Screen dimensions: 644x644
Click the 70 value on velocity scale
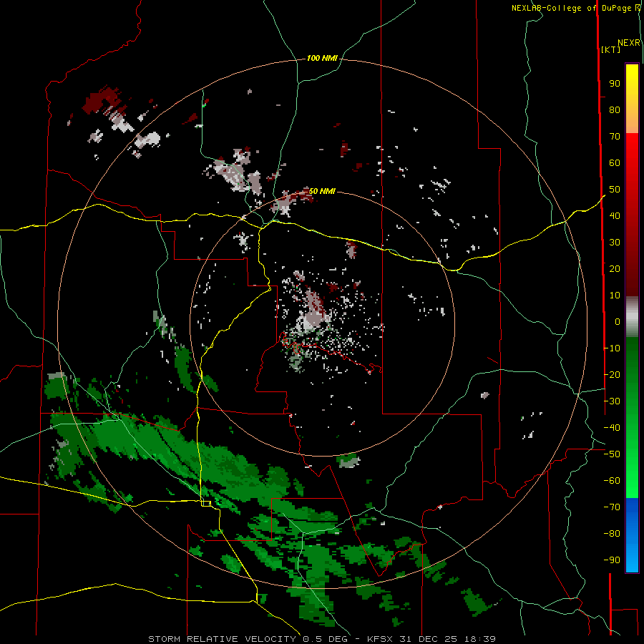click(615, 137)
